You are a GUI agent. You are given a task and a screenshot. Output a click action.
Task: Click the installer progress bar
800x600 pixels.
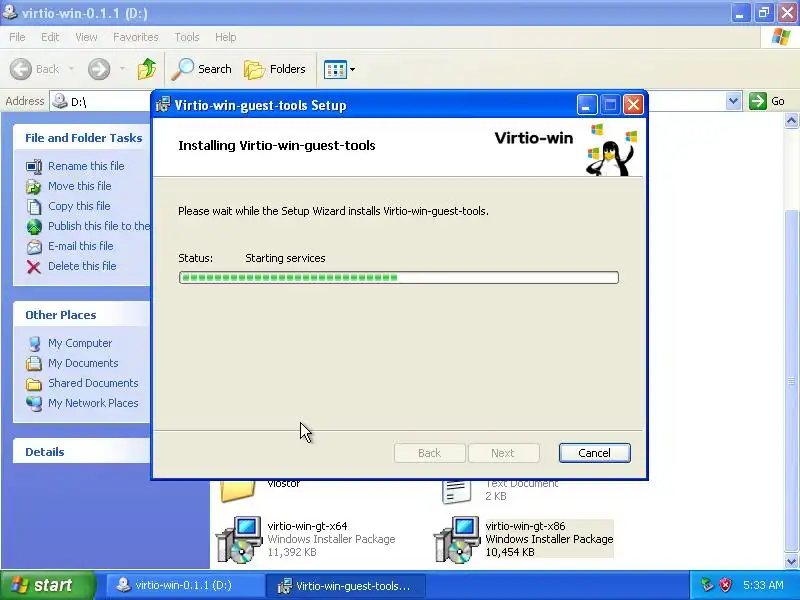pos(398,278)
